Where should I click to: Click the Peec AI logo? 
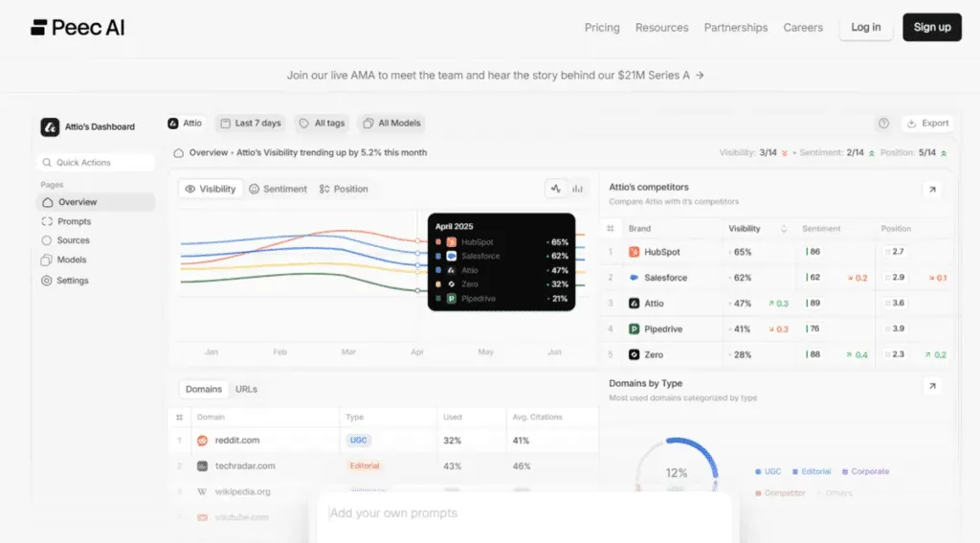click(x=78, y=28)
